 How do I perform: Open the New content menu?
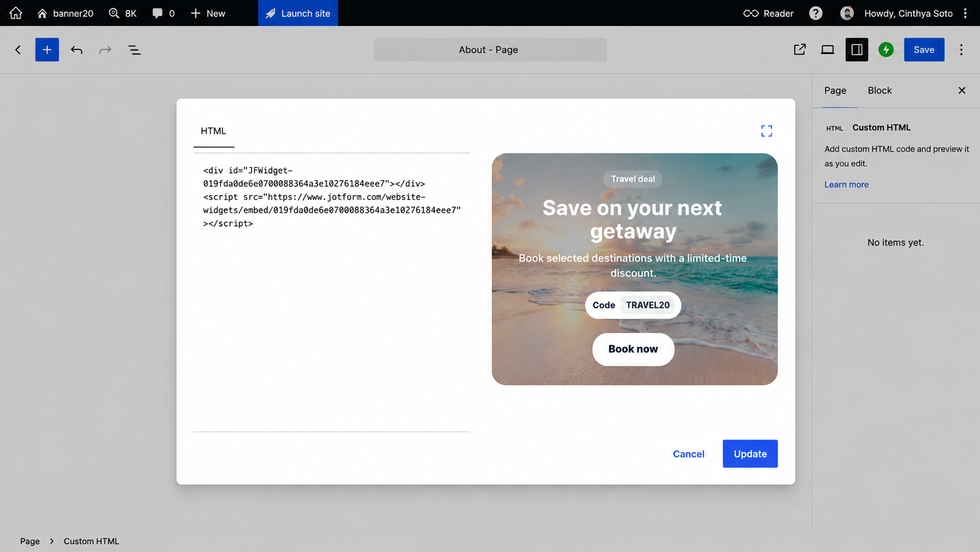coord(208,13)
